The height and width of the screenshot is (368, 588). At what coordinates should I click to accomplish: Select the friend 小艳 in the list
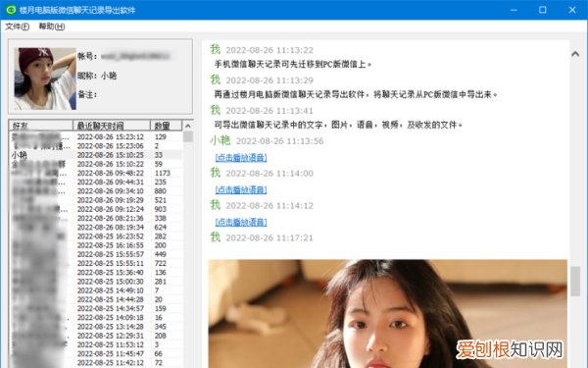pos(96,155)
